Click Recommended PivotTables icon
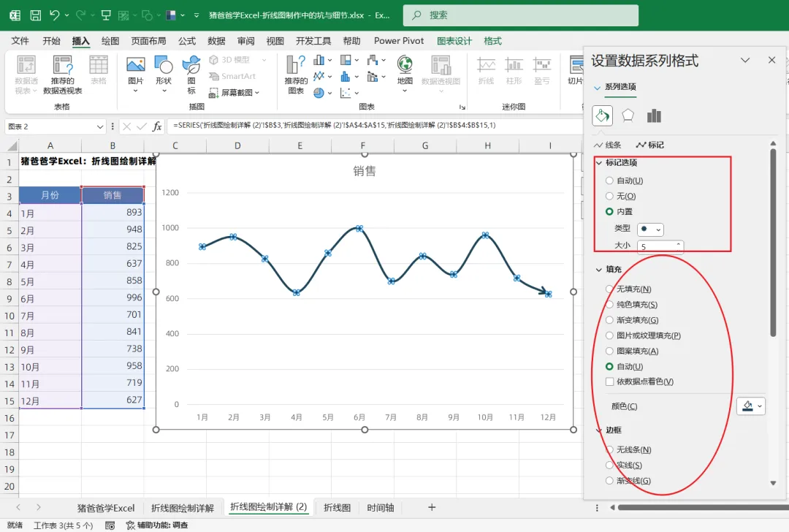The image size is (789, 532). point(62,66)
